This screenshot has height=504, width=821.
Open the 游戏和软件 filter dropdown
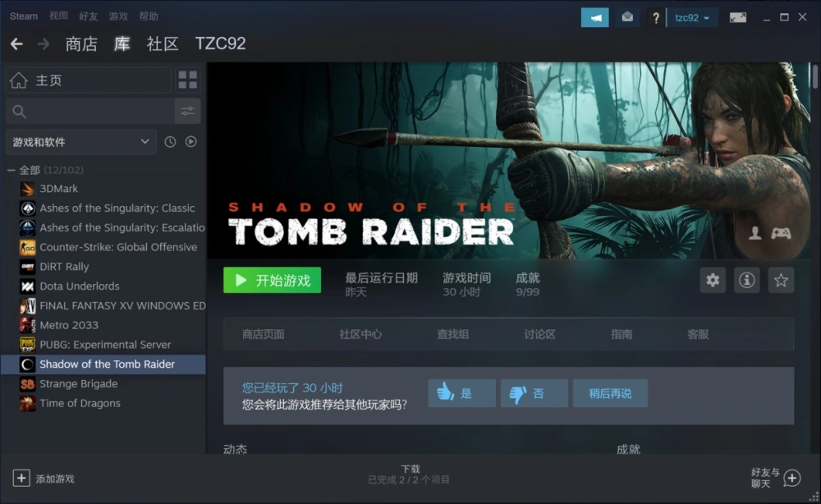[x=81, y=142]
